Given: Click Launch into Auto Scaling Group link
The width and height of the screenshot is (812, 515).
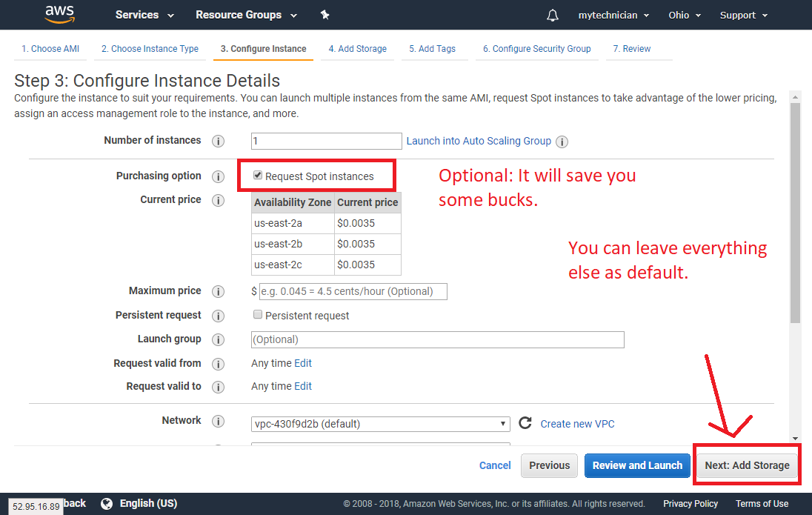Looking at the screenshot, I should click(x=479, y=141).
